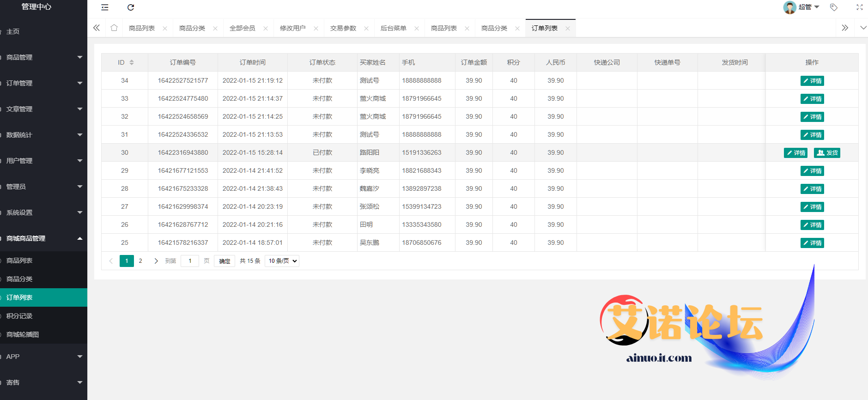Sort table by ID column arrows

pyautogui.click(x=132, y=62)
